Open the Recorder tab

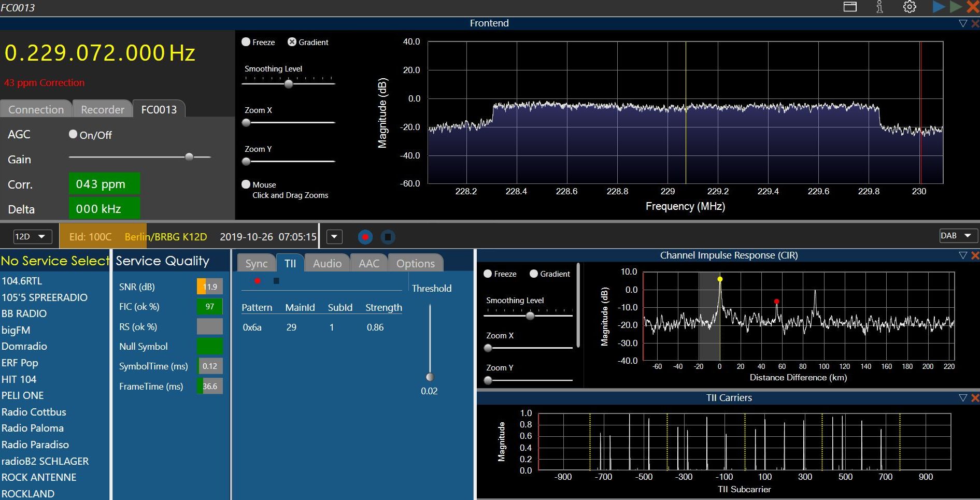click(102, 109)
